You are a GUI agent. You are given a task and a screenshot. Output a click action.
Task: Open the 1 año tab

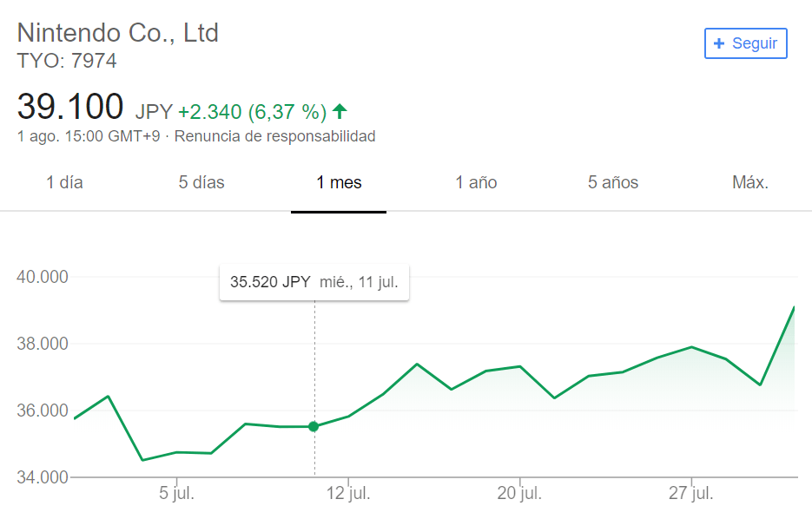[476, 182]
